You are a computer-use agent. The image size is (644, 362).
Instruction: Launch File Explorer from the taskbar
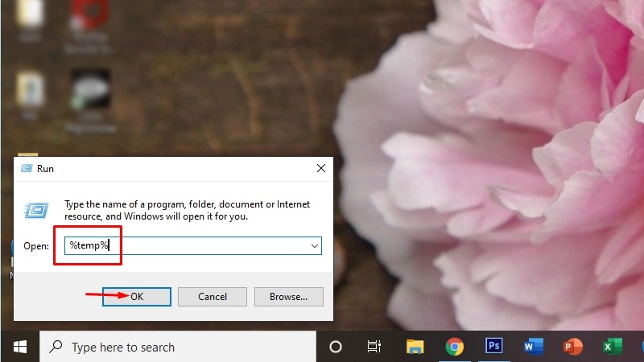point(415,347)
